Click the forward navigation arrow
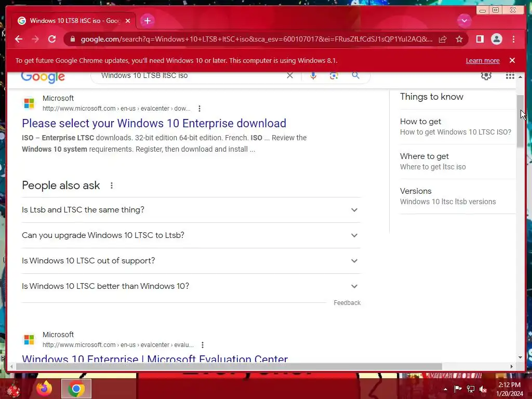This screenshot has width=532, height=399. pyautogui.click(x=35, y=39)
